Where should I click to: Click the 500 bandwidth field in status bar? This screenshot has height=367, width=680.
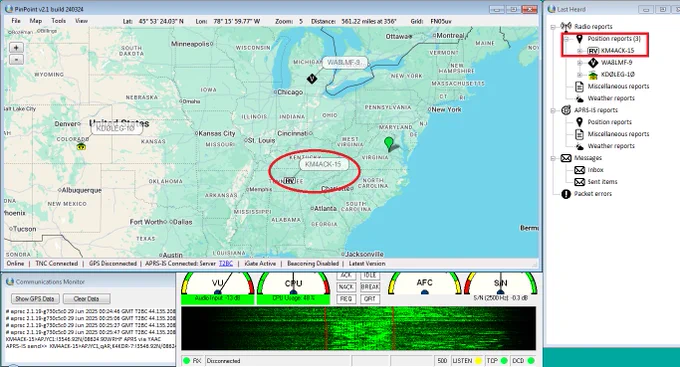[441, 360]
